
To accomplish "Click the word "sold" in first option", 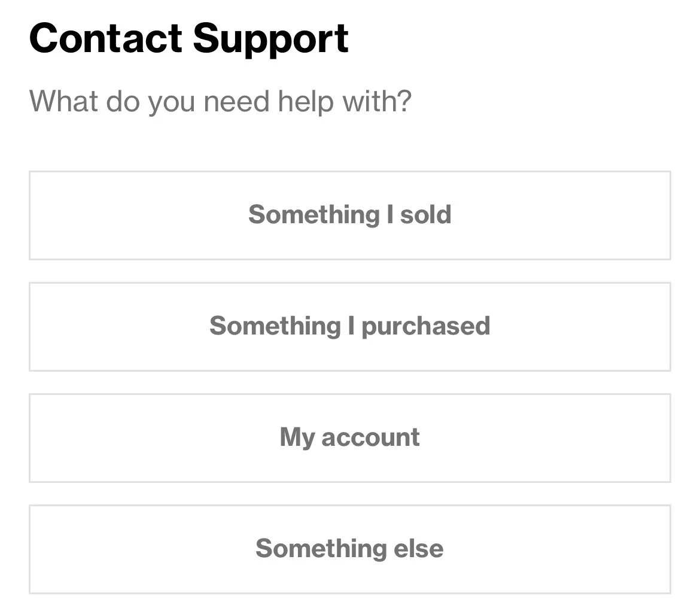I will coord(425,215).
